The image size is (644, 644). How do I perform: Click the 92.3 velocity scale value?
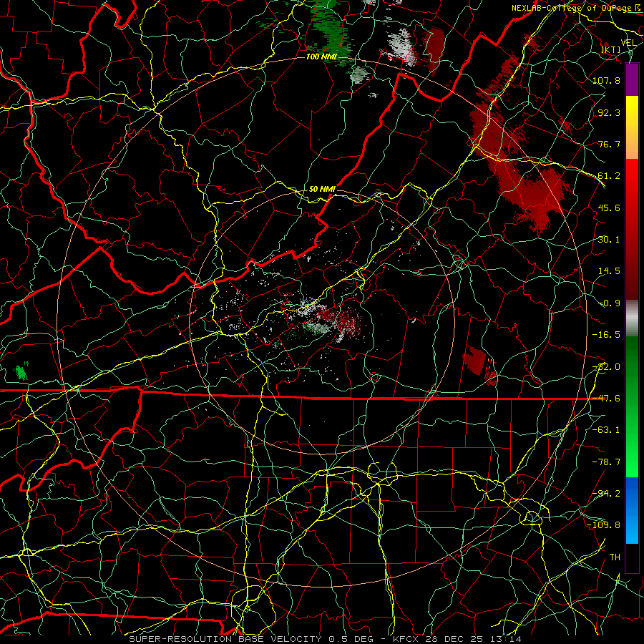609,112
